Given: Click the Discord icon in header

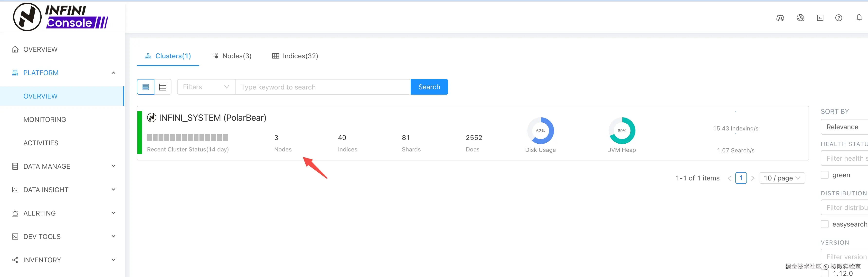Looking at the screenshot, I should (780, 18).
